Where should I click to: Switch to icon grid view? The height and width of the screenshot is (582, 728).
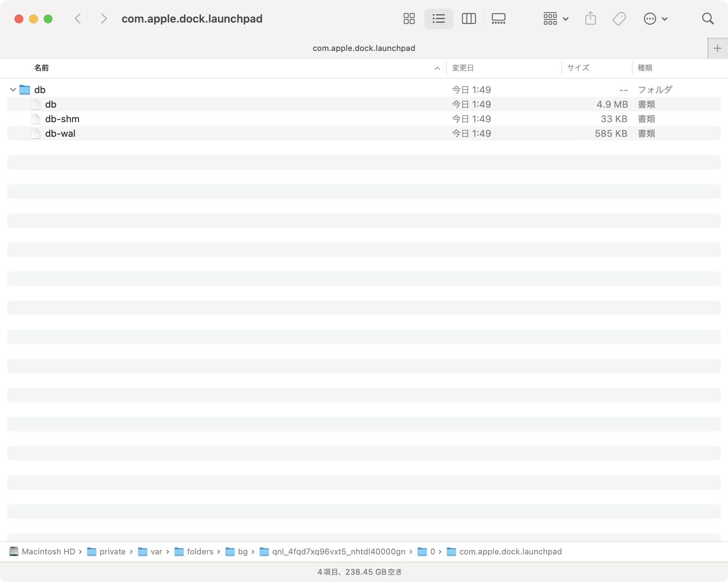[409, 19]
